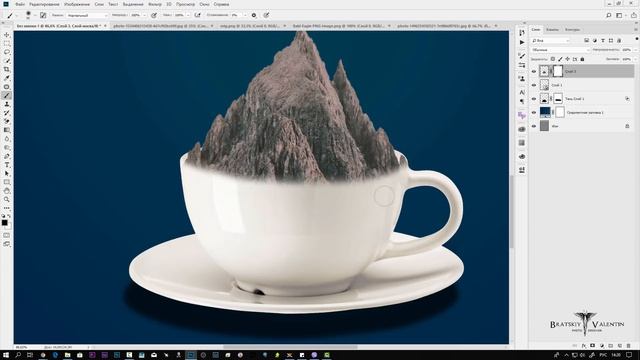Toggle pressure for size icon
Image resolution: width=640 pixels, height=360 pixels.
point(266,15)
